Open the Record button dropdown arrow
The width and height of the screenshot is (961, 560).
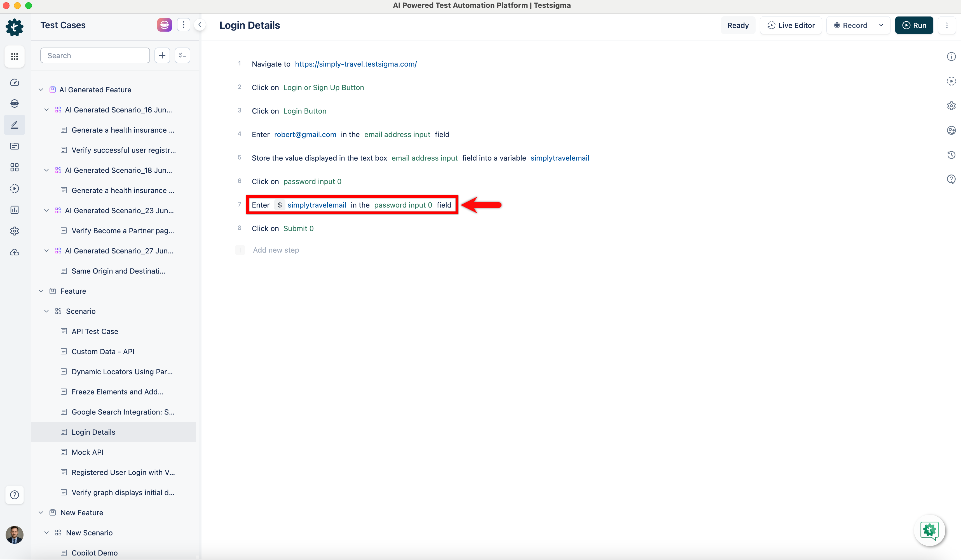(881, 25)
